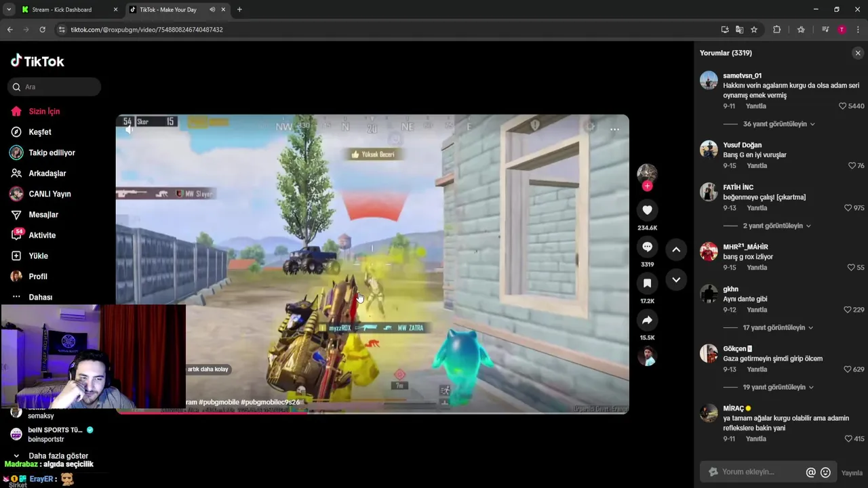The width and height of the screenshot is (868, 488).
Task: Reload the page
Action: click(x=42, y=30)
